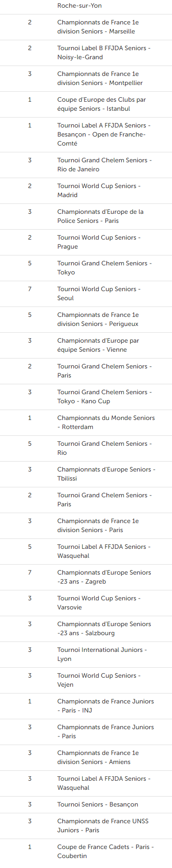Select Tournoi World Cup Seniors Madrid row

[x=86, y=191]
